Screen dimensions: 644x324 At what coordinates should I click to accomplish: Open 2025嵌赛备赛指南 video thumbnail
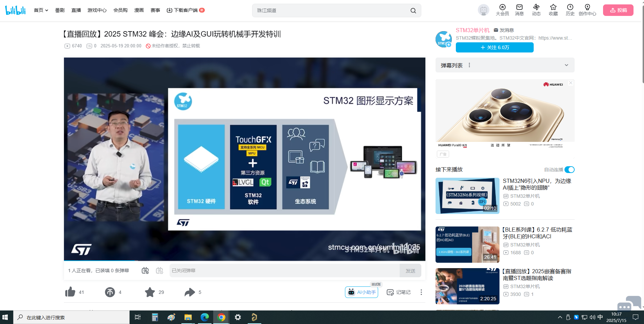coord(467,286)
